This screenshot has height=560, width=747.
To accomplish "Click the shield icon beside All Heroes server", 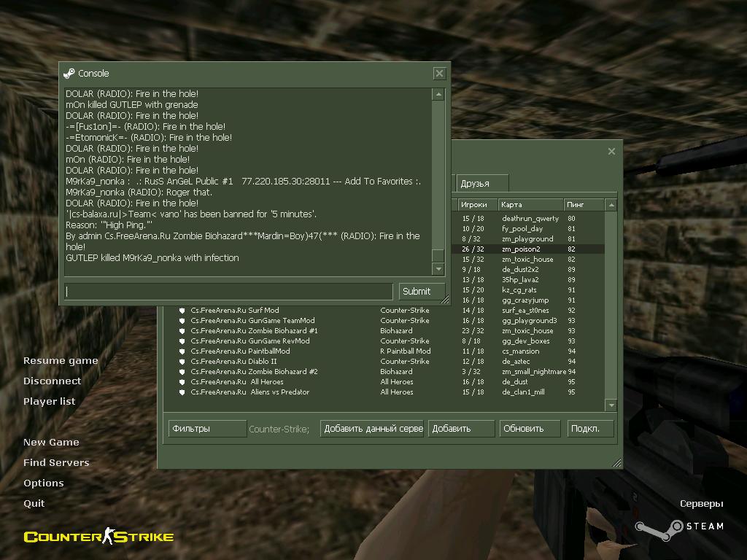I will tap(182, 382).
